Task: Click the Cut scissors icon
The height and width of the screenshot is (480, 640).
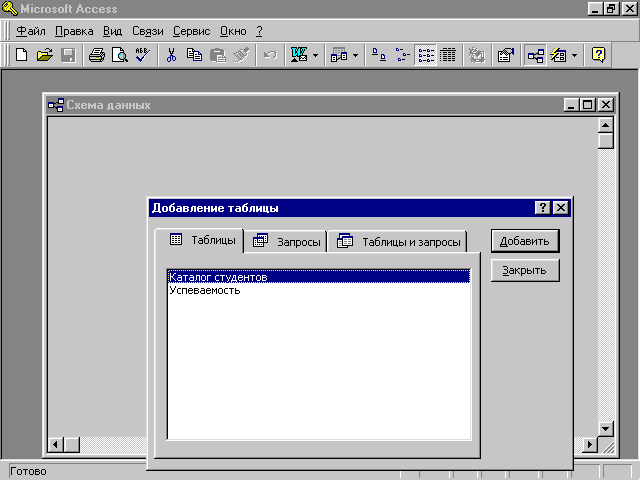Action: click(171, 55)
